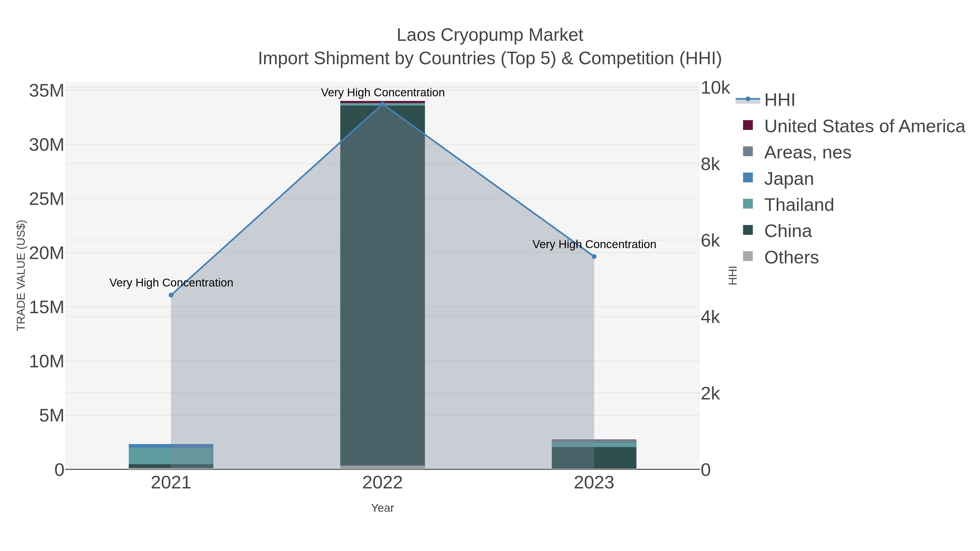
Task: Click the Very High Concentration label near 2021
Action: click(x=171, y=282)
